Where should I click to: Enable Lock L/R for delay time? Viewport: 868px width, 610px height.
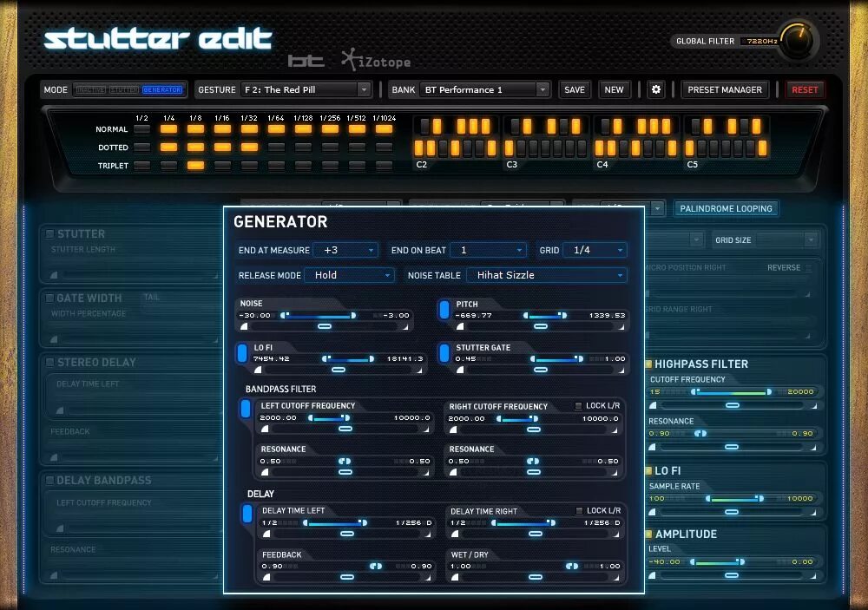pos(579,510)
